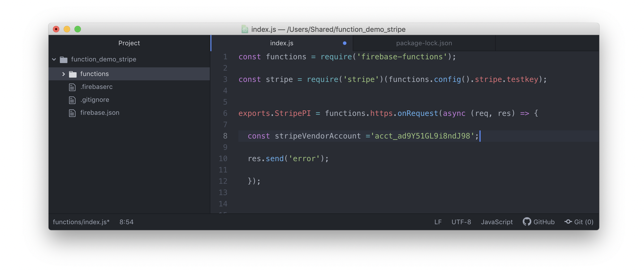
Task: Change line endings via the LF indicator
Action: [438, 222]
